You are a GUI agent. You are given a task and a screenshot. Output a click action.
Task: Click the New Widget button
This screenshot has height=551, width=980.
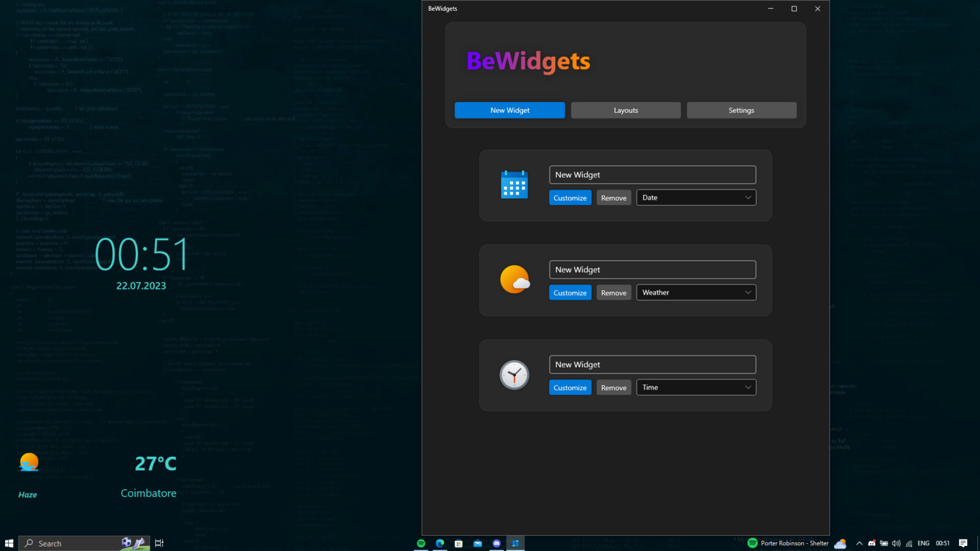coord(509,110)
